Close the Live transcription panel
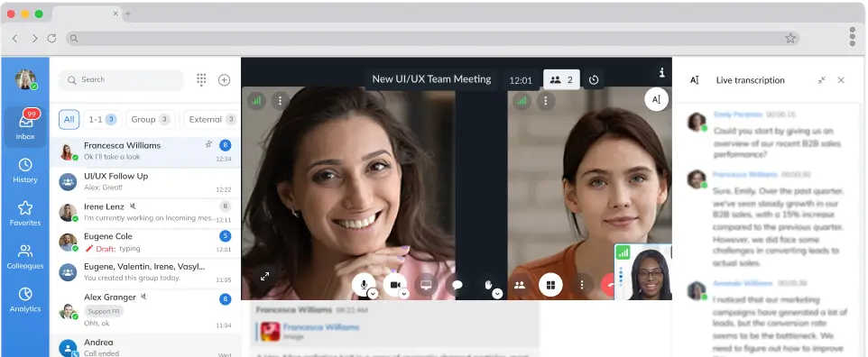868x357 pixels. [841, 80]
